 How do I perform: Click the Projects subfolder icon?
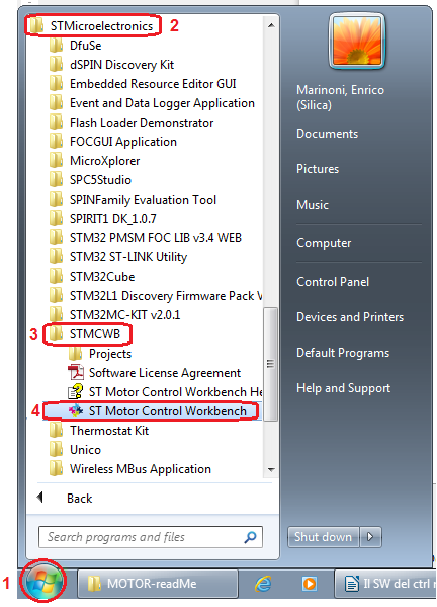[75, 353]
